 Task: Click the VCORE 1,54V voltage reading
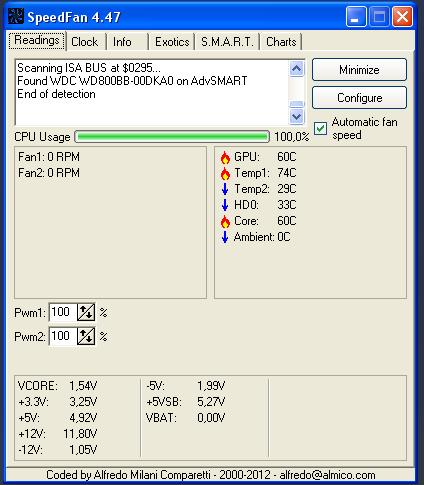coord(57,386)
